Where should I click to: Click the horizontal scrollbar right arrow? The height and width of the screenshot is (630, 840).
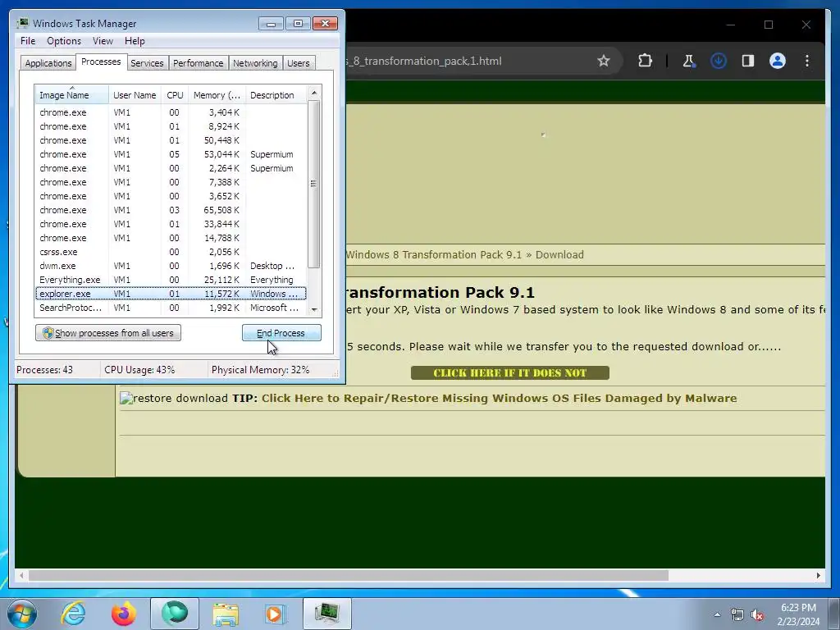coord(818,575)
